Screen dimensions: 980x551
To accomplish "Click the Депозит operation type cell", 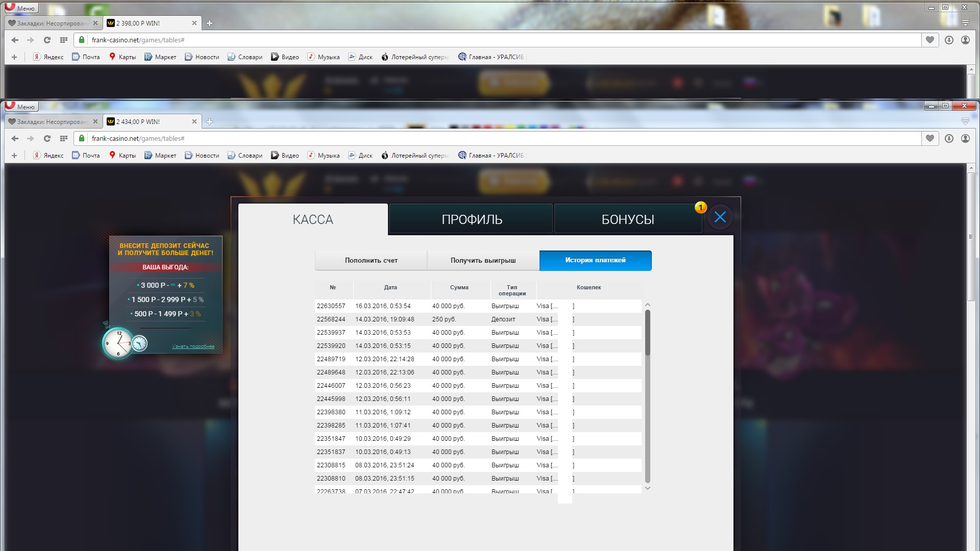I will click(x=503, y=319).
